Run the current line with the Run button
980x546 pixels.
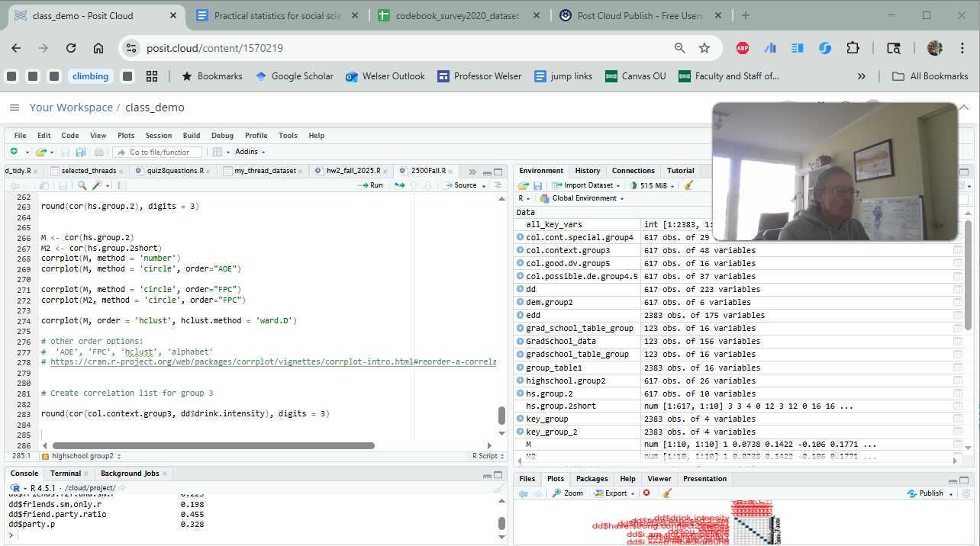(371, 185)
